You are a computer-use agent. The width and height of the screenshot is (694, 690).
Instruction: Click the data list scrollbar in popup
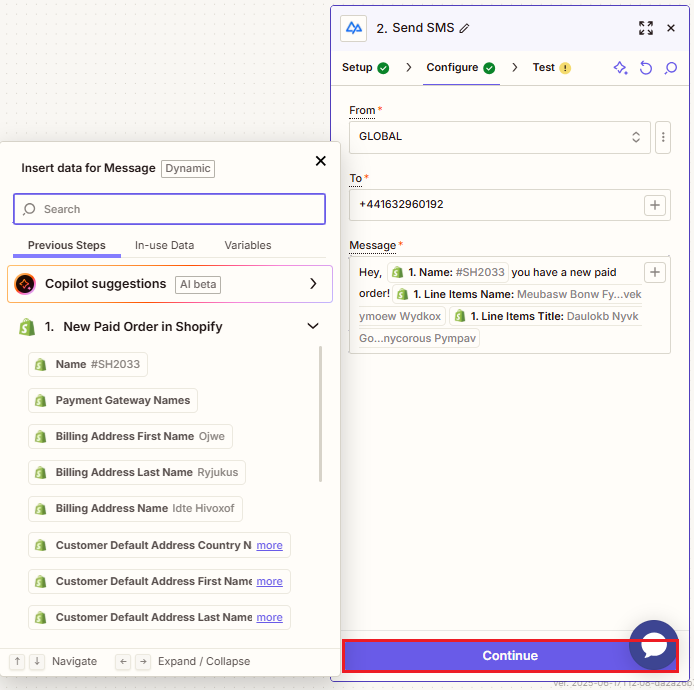(x=320, y=414)
